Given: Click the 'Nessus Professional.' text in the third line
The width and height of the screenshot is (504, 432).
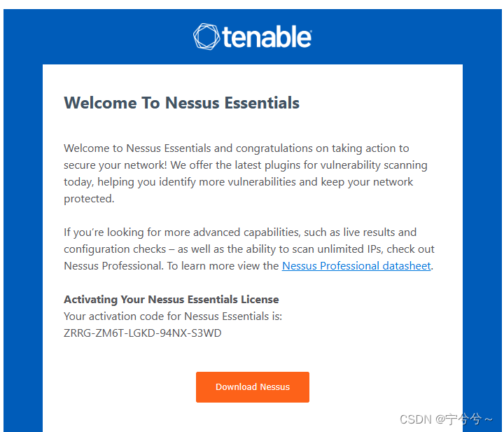Looking at the screenshot, I should pos(114,266).
